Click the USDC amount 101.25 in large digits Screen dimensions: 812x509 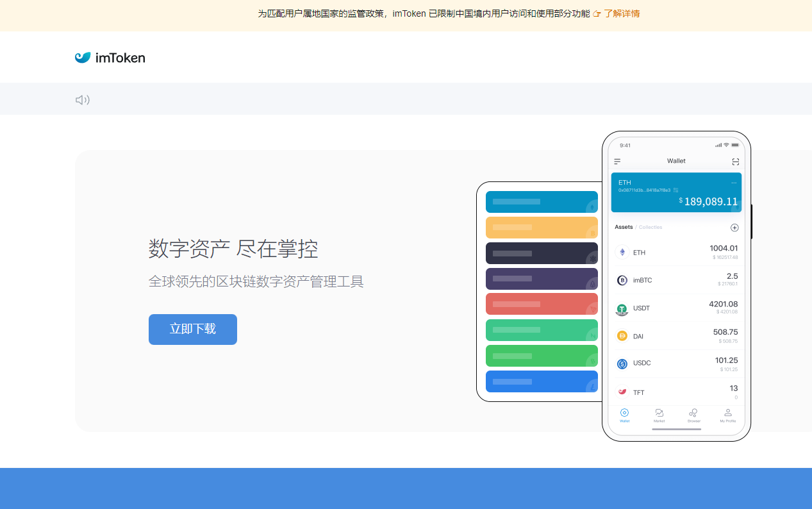click(x=726, y=360)
